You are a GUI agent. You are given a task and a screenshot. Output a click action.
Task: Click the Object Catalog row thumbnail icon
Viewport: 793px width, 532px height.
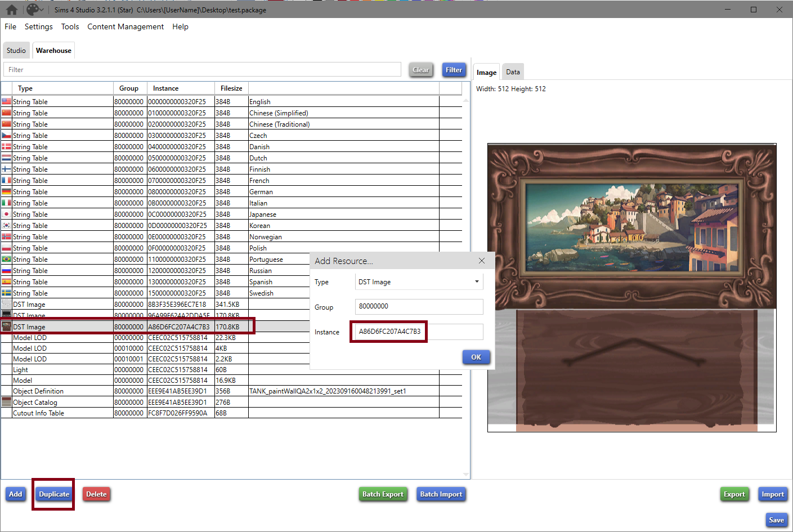tap(6, 402)
